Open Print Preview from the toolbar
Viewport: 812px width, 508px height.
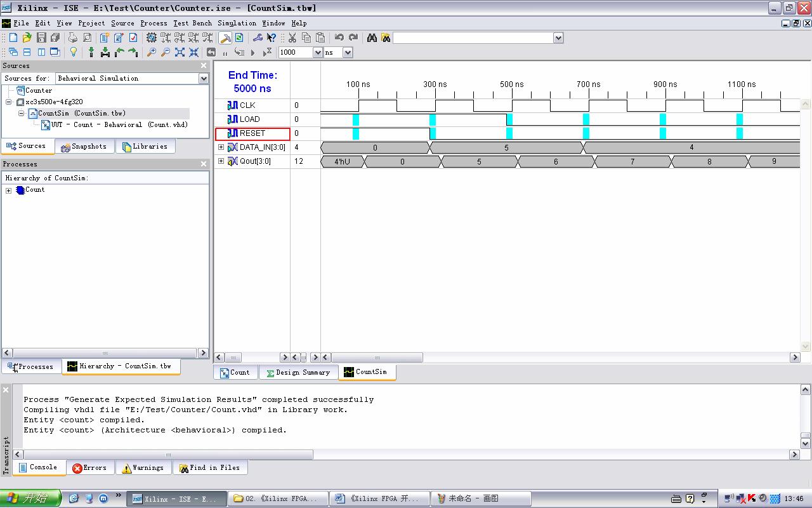88,38
